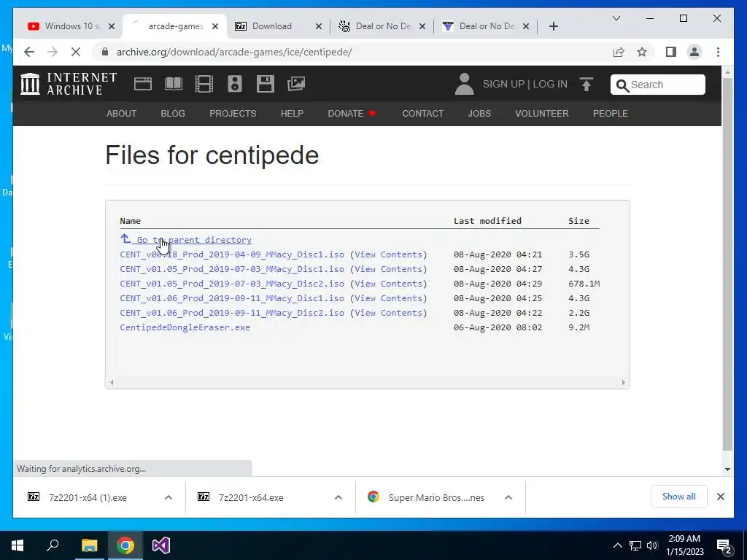Screen dimensions: 747x560
Task: Open DONATE in Archive navigation
Action: coord(352,113)
